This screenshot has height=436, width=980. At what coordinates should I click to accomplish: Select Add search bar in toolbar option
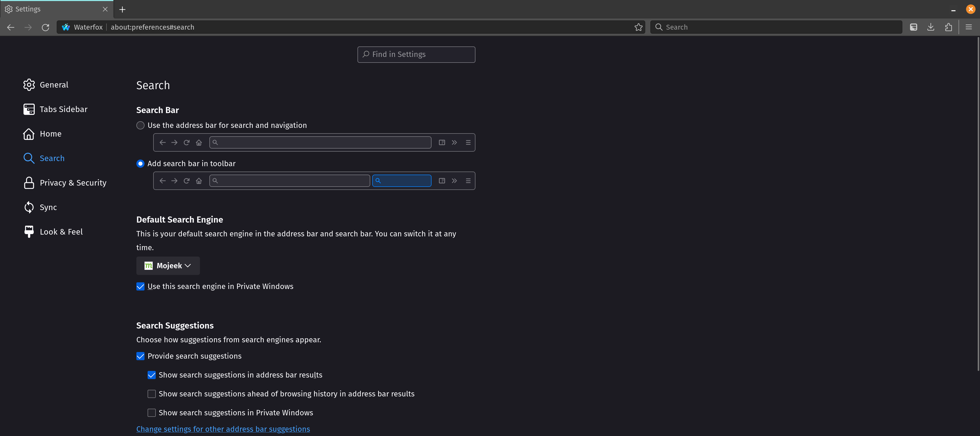tap(140, 164)
